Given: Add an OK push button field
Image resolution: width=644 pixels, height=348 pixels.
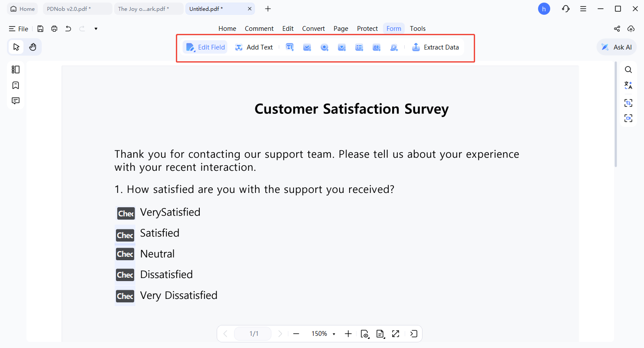Looking at the screenshot, I should click(x=376, y=47).
